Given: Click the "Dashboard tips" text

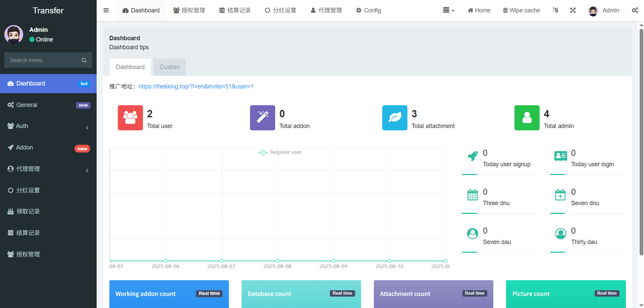Looking at the screenshot, I should (129, 47).
